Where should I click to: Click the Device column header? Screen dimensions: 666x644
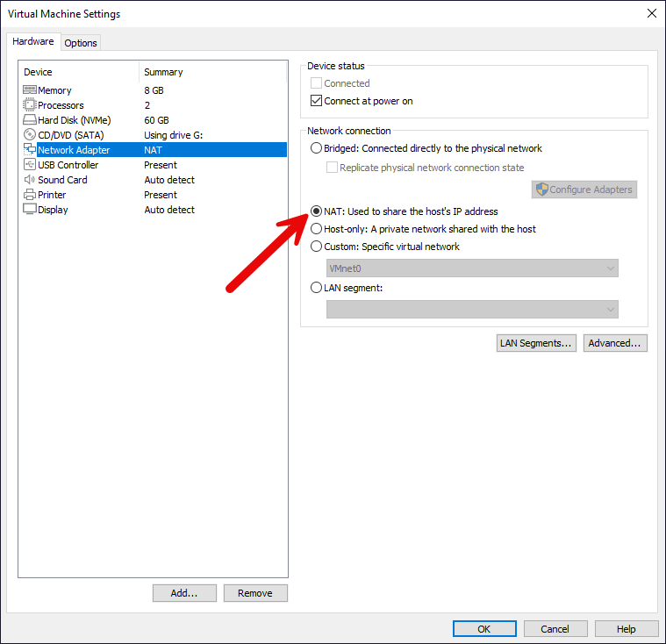coord(39,72)
